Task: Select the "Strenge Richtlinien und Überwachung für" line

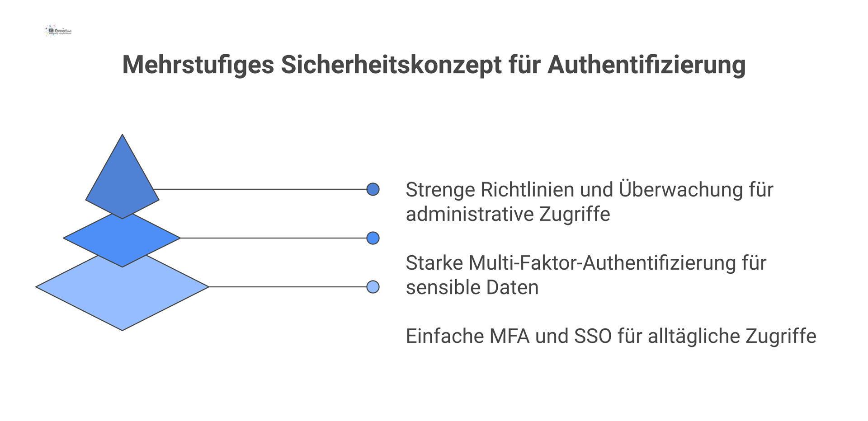Action: click(589, 190)
